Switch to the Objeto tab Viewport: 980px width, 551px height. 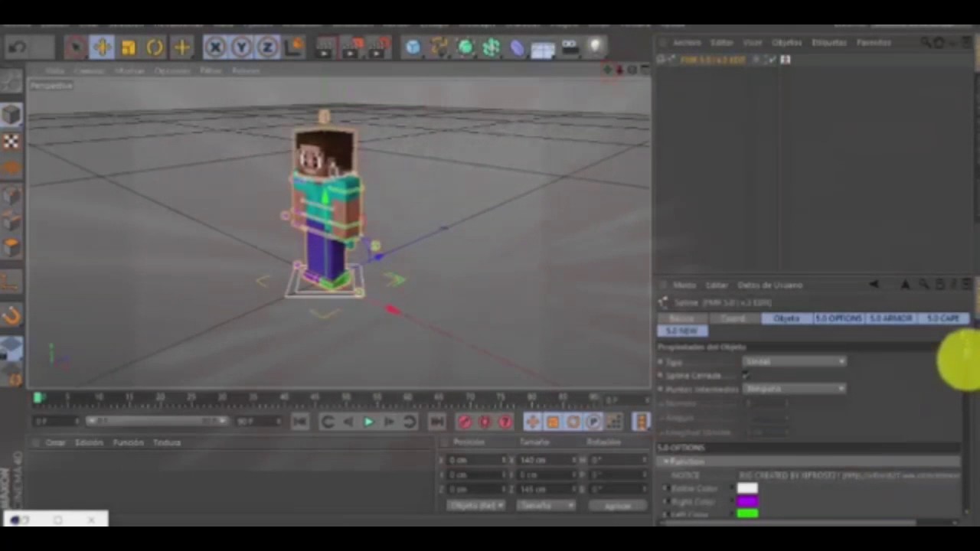click(x=786, y=318)
